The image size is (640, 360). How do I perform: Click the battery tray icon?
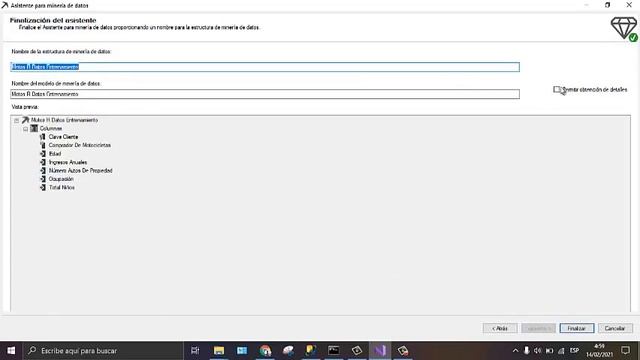[x=549, y=351]
